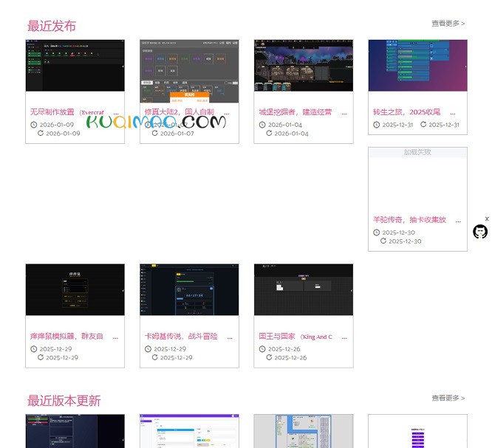Click clock icon on 转生之旅 card
This screenshot has width=492, height=448.
coord(376,125)
